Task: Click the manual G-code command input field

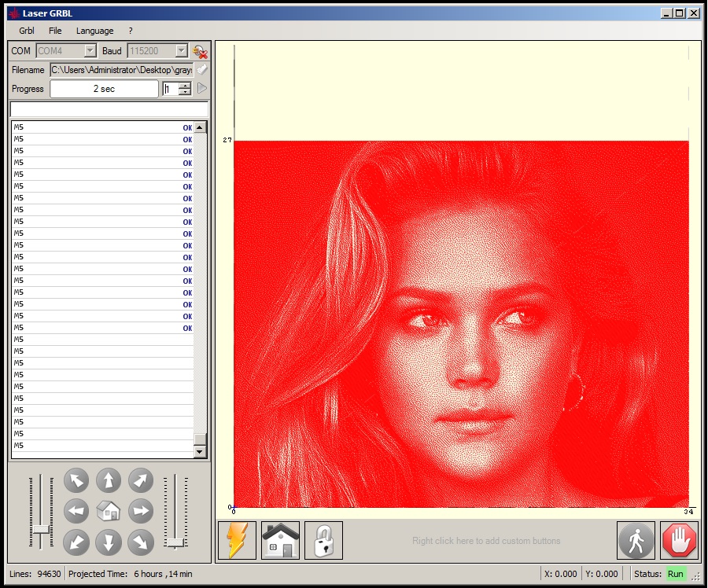Action: pos(109,109)
